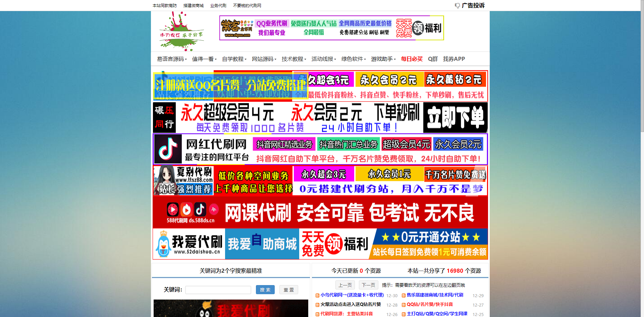Screen dimensions: 644x317
Task: Open 小鸟代刷网 resource link
Action: pyautogui.click(x=352, y=295)
